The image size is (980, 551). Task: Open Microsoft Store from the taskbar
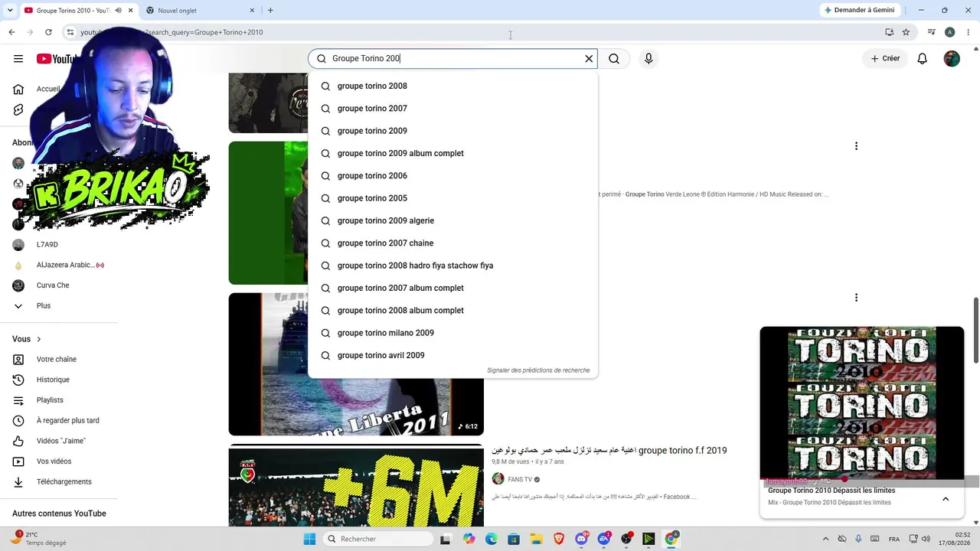coord(514,539)
